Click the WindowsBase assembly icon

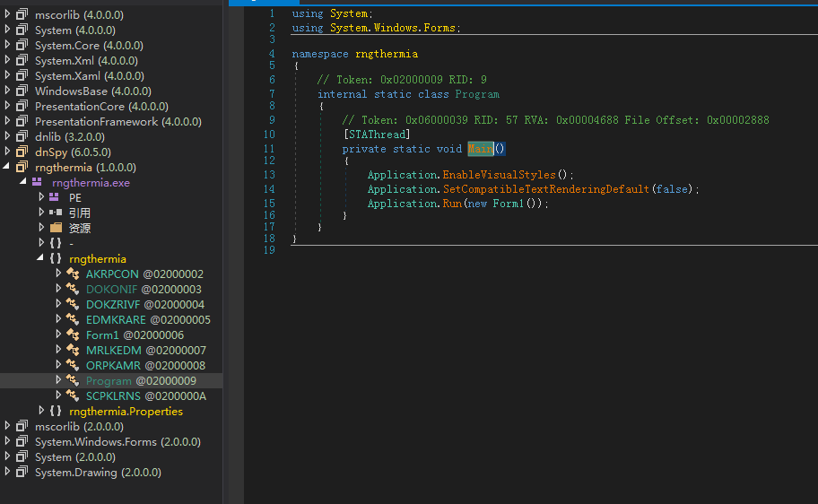click(x=22, y=91)
